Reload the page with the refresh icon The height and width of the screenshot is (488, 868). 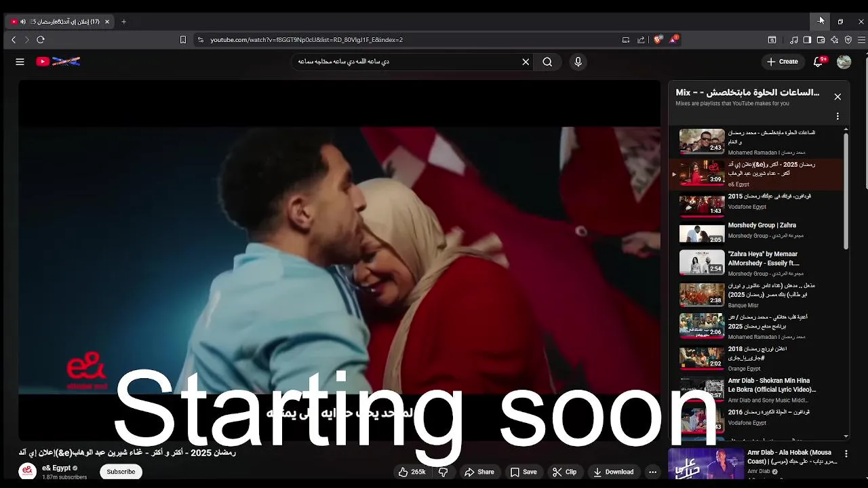coord(41,40)
